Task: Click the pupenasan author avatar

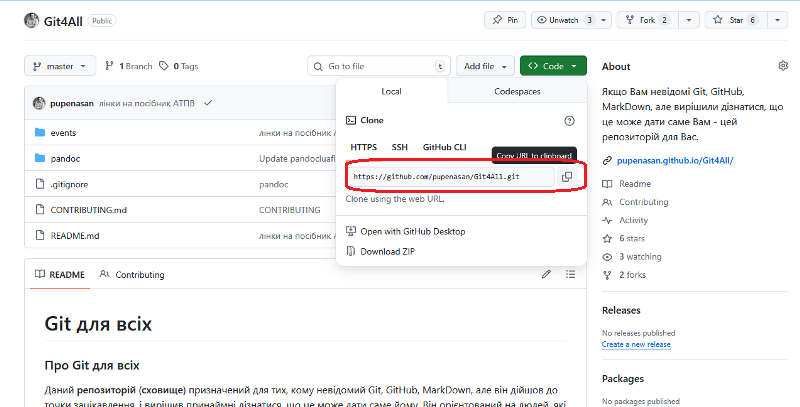Action: (x=39, y=103)
